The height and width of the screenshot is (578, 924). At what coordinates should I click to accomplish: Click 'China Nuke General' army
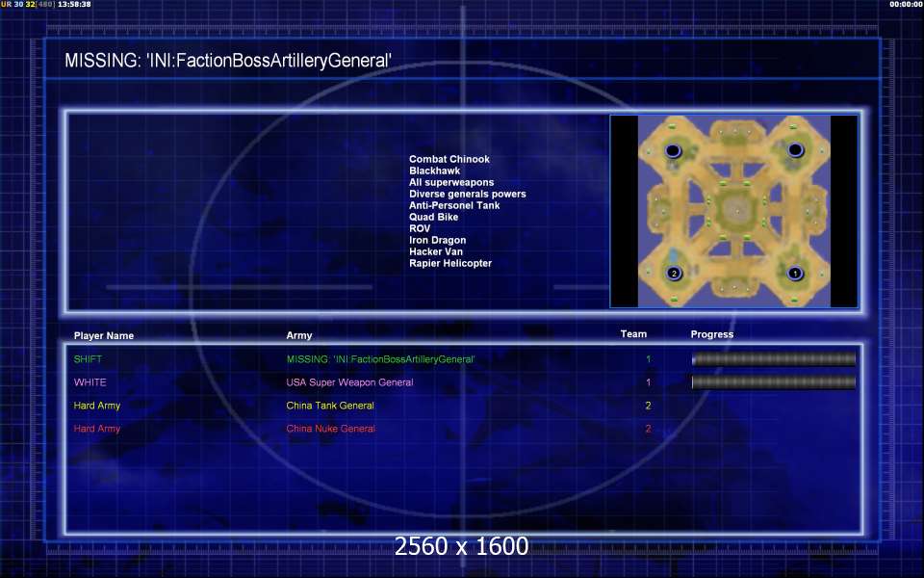(x=330, y=429)
